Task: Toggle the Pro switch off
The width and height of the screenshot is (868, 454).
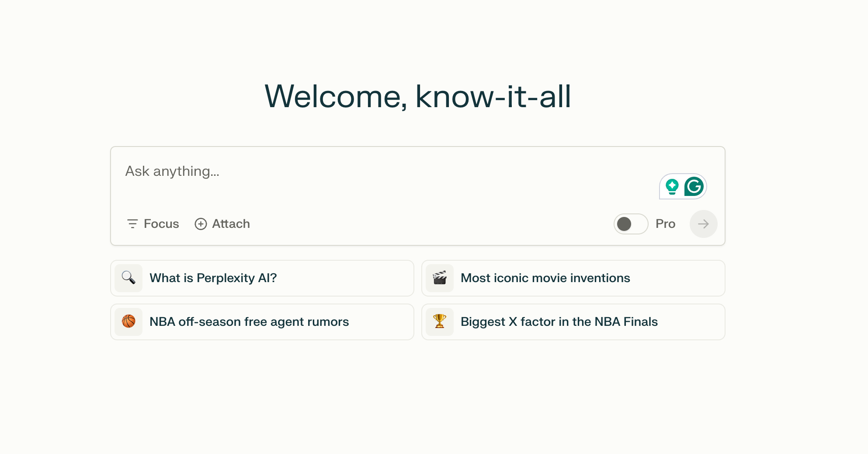Action: (x=631, y=224)
